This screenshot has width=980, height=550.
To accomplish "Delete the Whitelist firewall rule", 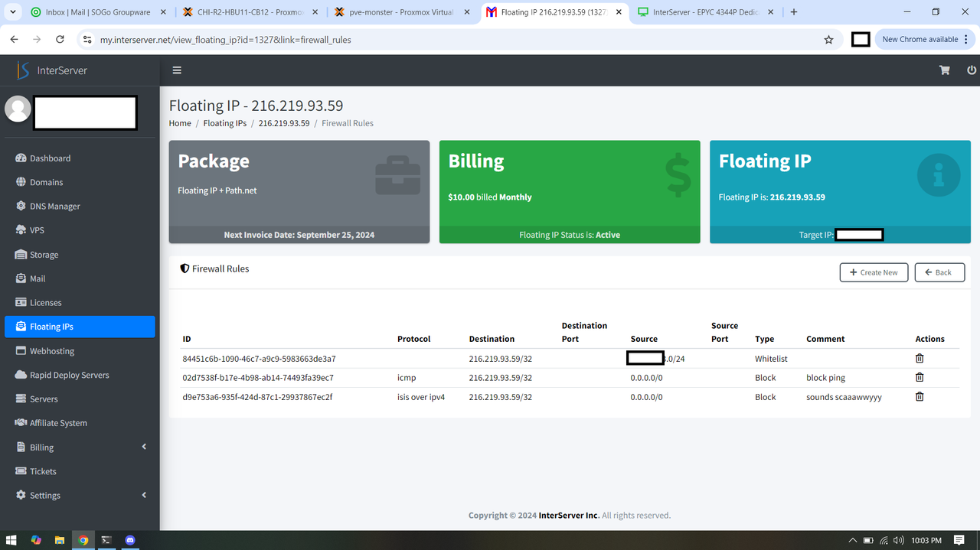I will [920, 358].
